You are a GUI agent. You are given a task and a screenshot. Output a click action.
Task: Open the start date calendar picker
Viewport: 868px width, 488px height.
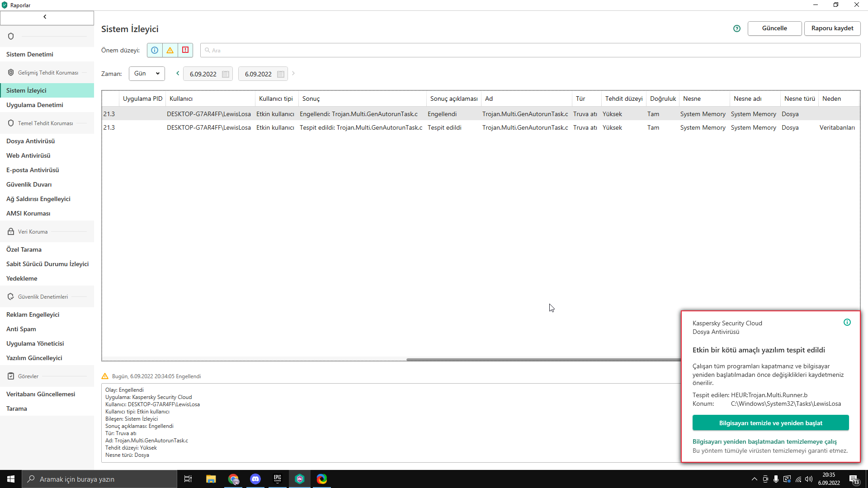click(226, 74)
